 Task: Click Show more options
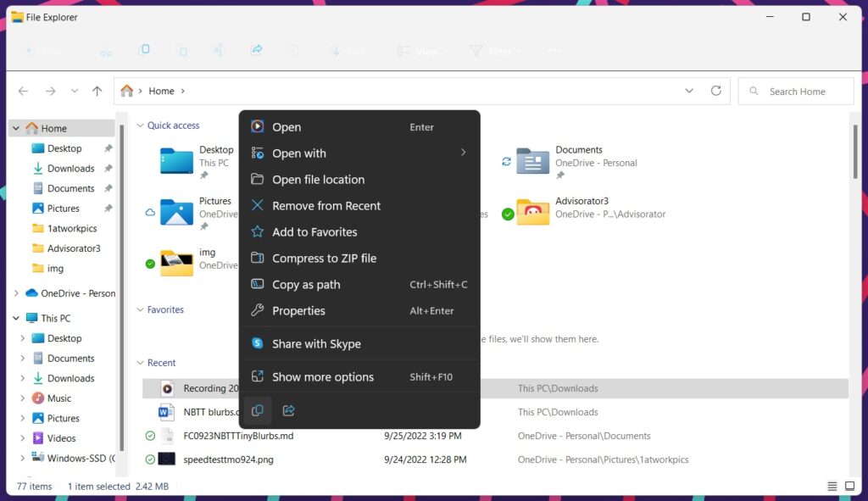click(x=322, y=377)
